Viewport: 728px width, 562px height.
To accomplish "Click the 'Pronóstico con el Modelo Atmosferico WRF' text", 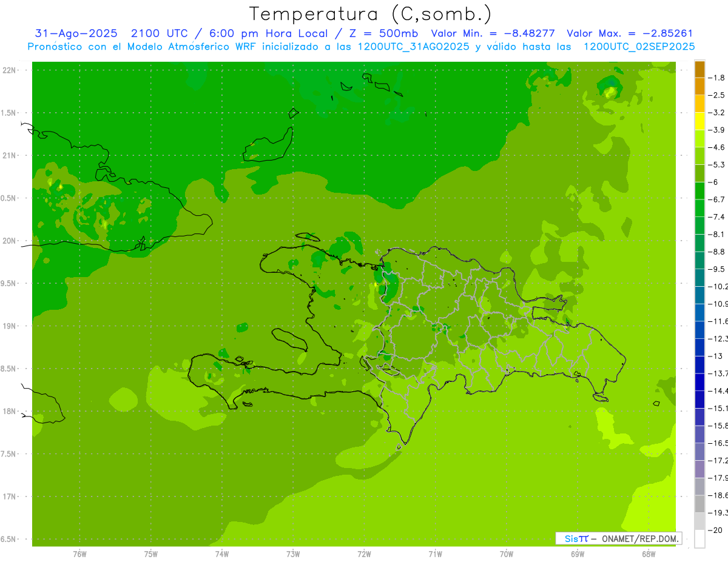I will coord(143,46).
